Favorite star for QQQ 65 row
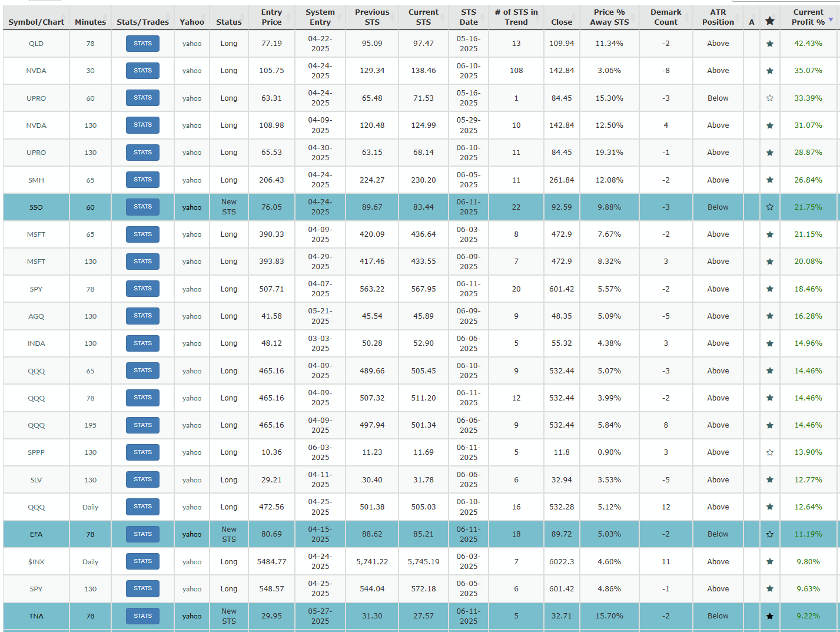 [x=770, y=371]
